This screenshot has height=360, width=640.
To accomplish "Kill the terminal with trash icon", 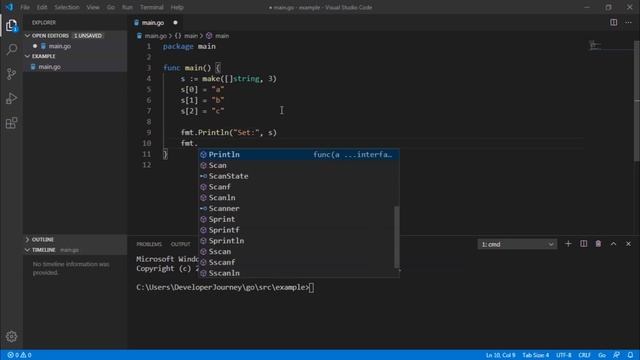I will point(598,244).
